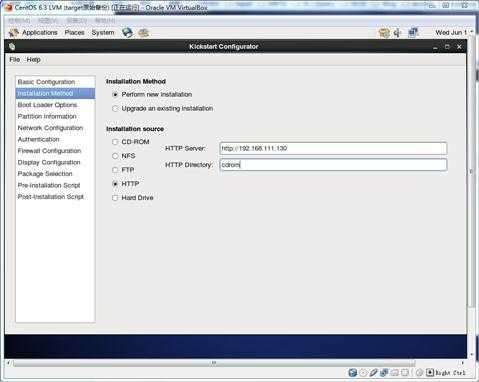Click into the HTTP Directory input field

pos(333,165)
